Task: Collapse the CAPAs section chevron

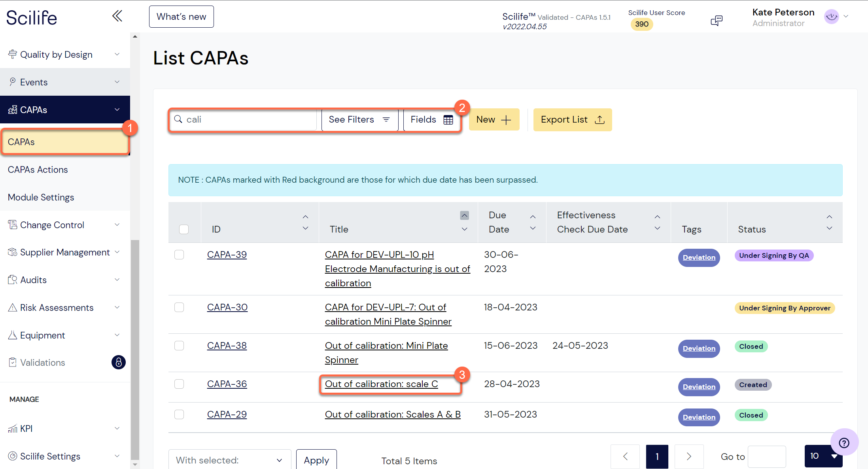Action: pos(117,110)
